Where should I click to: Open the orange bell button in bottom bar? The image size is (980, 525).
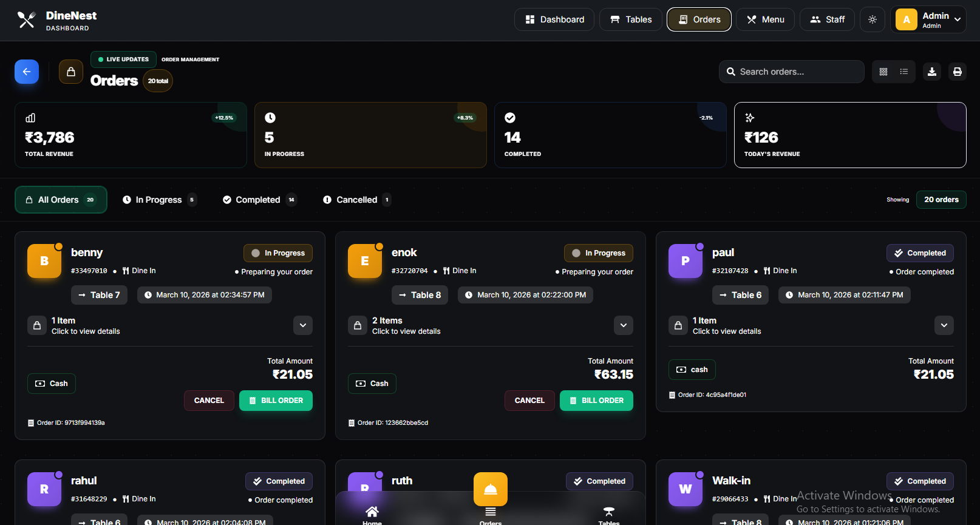(x=491, y=489)
